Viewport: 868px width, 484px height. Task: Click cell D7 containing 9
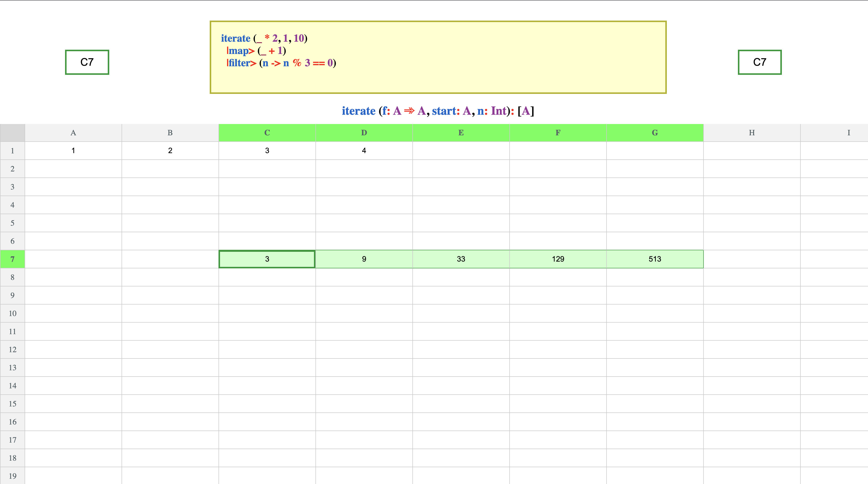pos(364,259)
